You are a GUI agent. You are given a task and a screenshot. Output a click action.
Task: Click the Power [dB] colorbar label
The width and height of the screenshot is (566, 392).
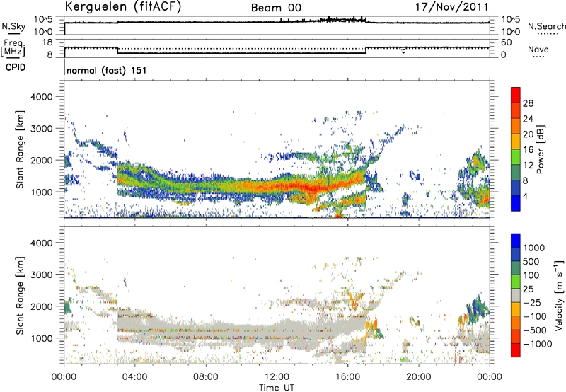[540, 149]
